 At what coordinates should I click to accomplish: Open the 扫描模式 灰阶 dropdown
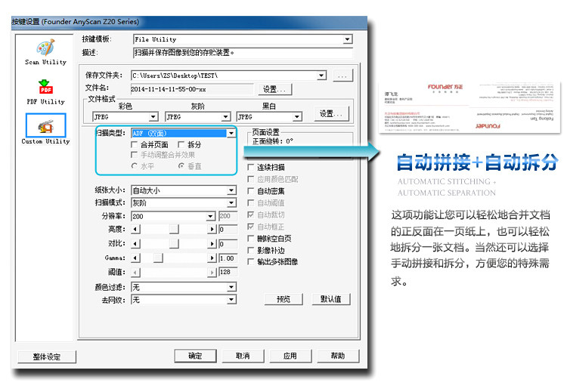(231, 202)
